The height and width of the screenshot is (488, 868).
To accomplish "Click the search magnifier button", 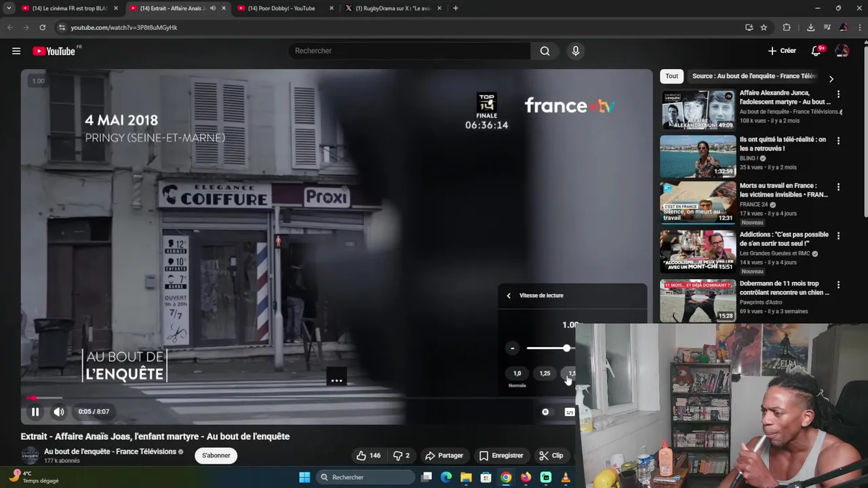I will pyautogui.click(x=545, y=51).
